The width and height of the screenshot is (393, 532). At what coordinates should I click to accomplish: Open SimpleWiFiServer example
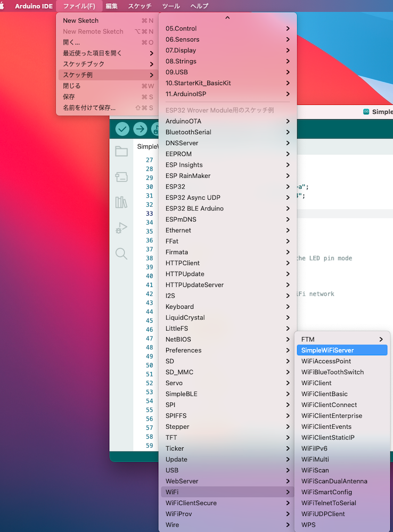(342, 350)
